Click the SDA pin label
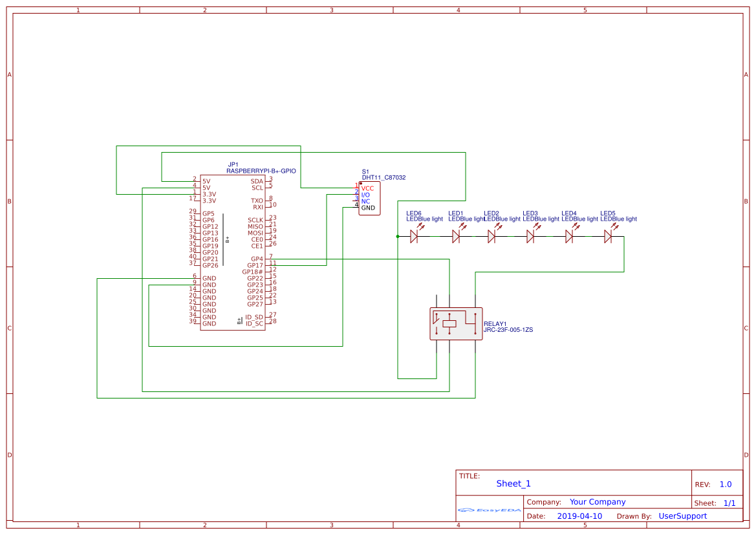 257,181
